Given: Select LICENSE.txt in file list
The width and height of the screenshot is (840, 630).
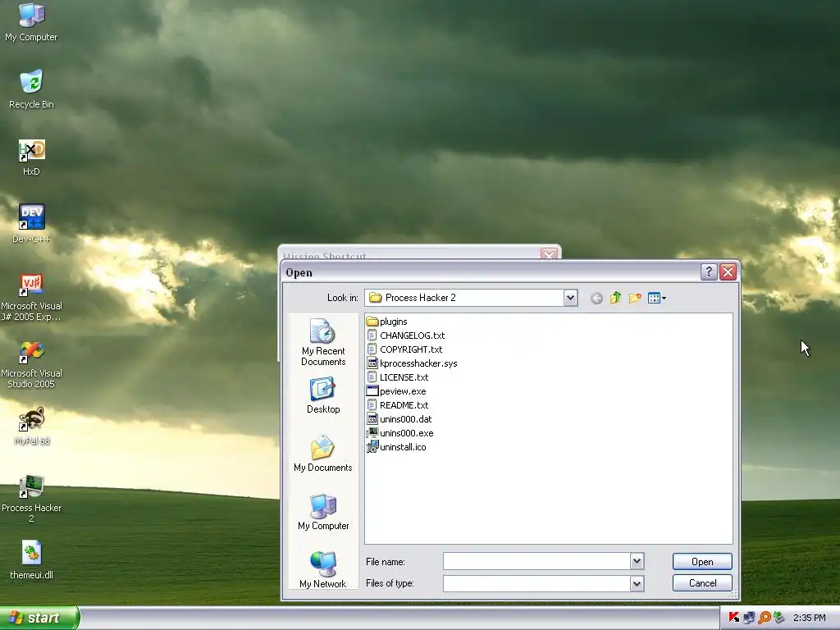Looking at the screenshot, I should click(x=404, y=377).
